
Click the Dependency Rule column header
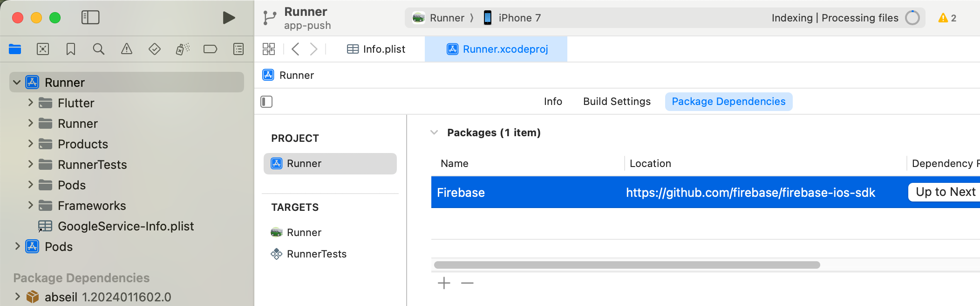(x=946, y=163)
